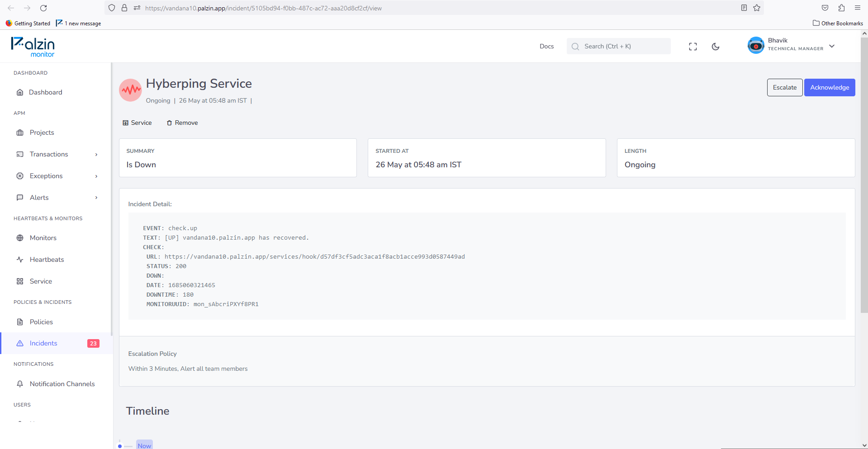Open the Docs link in header
The image size is (868, 449).
[546, 46]
